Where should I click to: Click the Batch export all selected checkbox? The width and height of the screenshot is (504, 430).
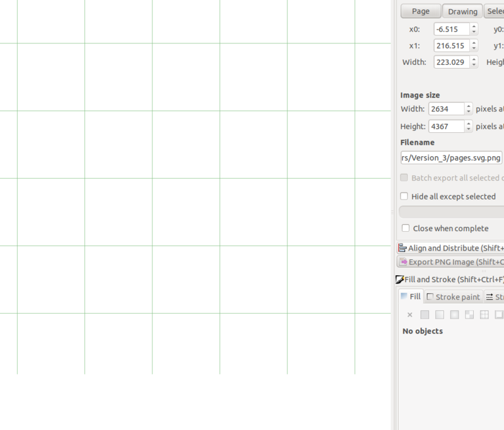coord(404,178)
